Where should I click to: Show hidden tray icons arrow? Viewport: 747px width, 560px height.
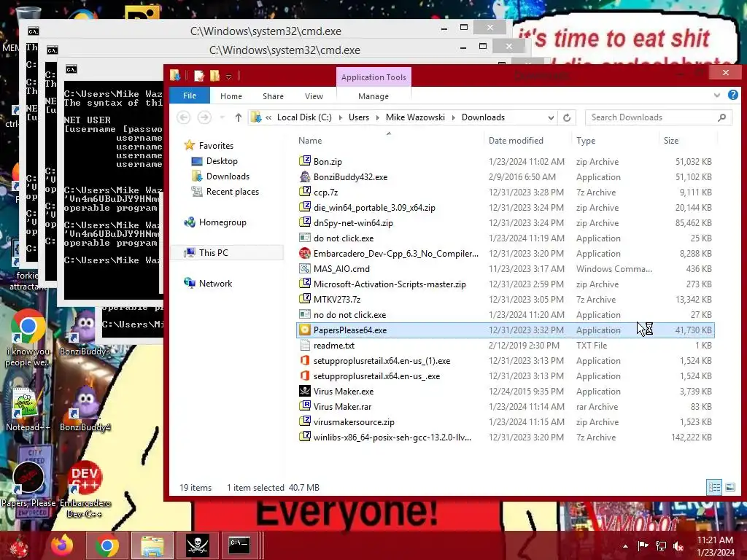[x=625, y=546]
